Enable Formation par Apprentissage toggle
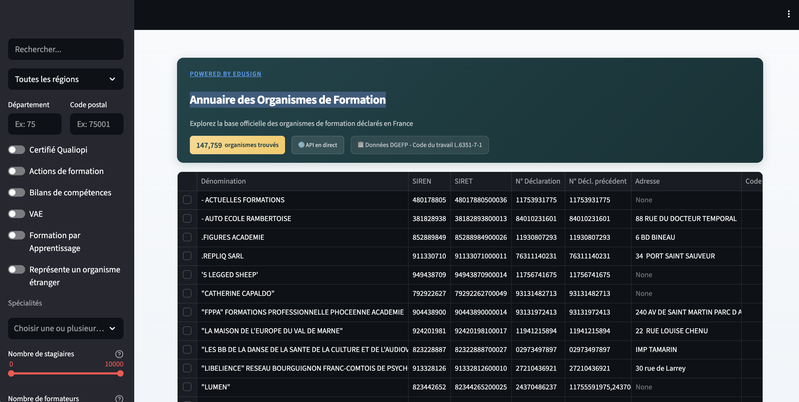The width and height of the screenshot is (799, 402). (16, 235)
